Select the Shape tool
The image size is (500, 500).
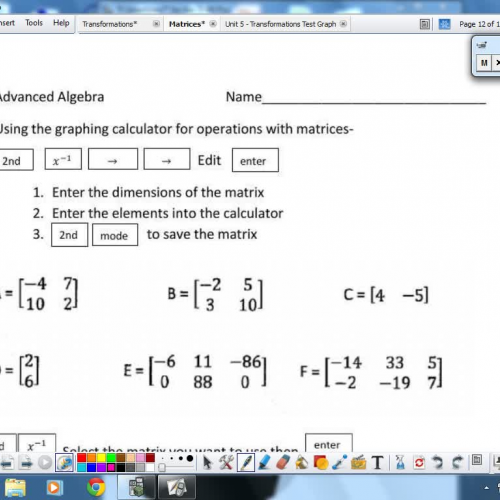coord(321,463)
